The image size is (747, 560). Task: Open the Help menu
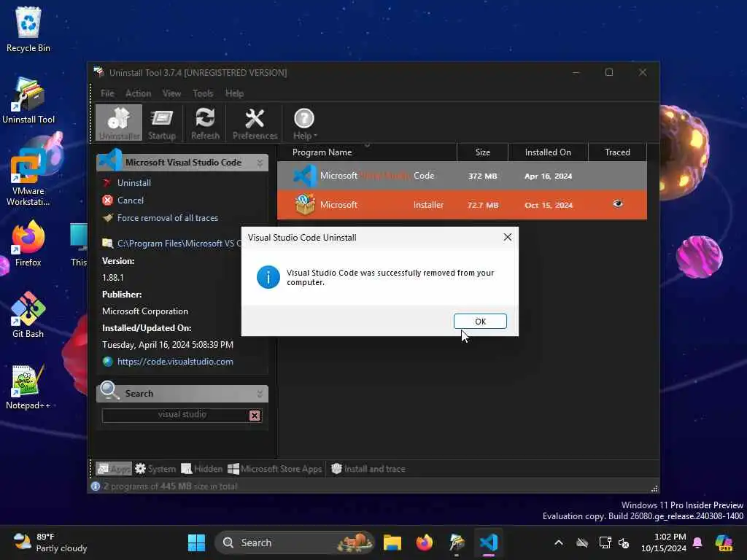(x=234, y=93)
